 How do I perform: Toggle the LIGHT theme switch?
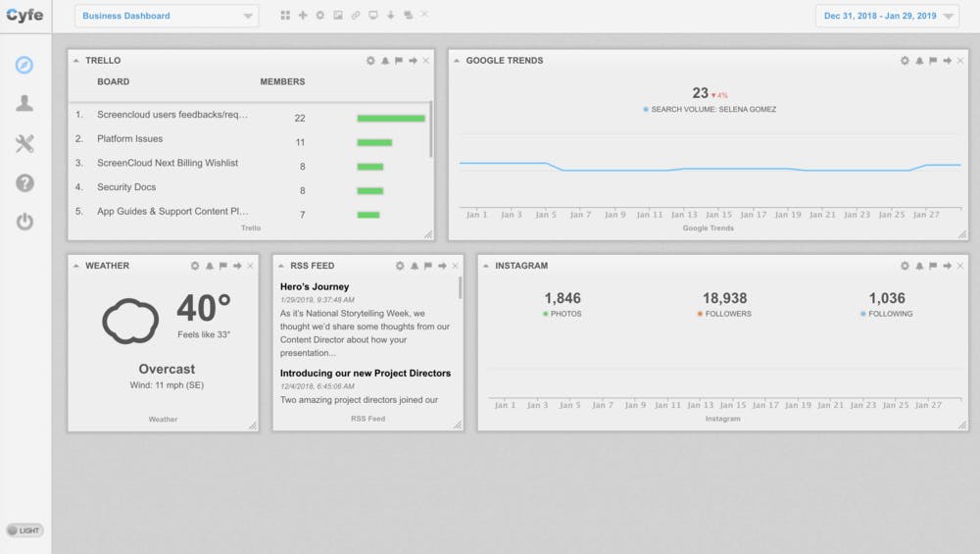pyautogui.click(x=24, y=530)
